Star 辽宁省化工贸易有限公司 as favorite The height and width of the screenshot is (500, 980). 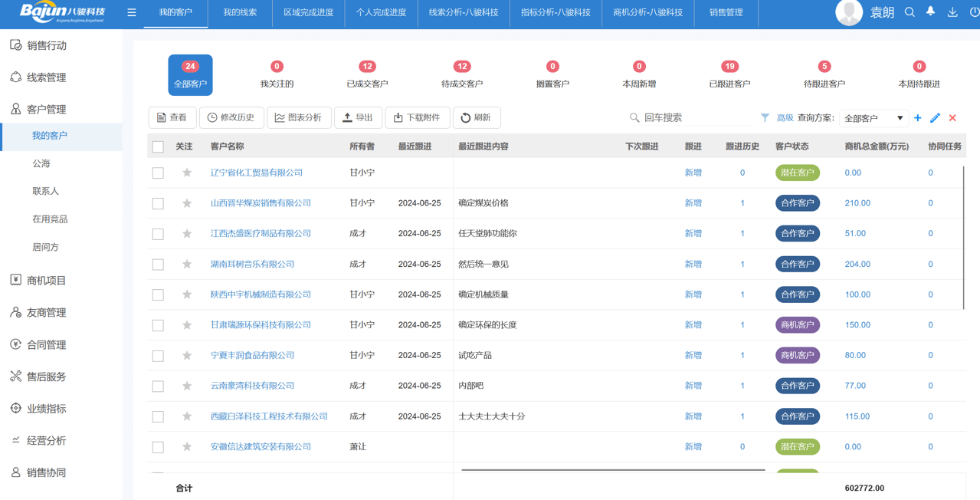(x=186, y=173)
